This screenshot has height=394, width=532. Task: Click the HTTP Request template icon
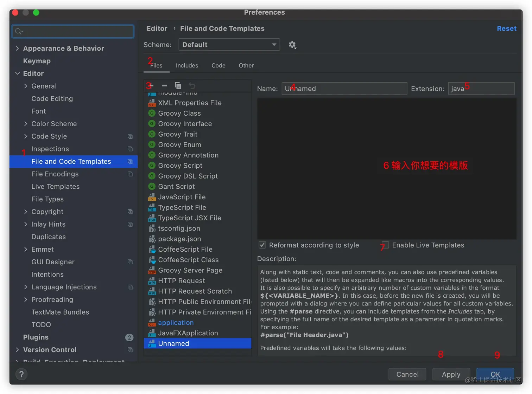[152, 280]
